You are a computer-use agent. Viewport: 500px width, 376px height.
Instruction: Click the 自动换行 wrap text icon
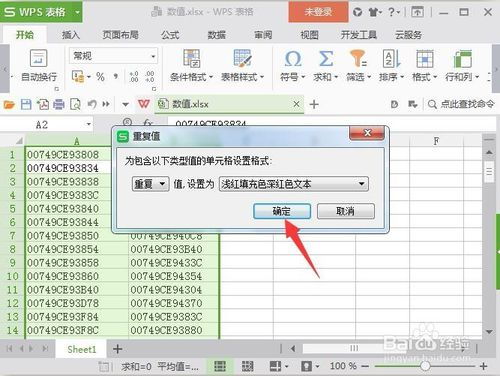coord(39,58)
